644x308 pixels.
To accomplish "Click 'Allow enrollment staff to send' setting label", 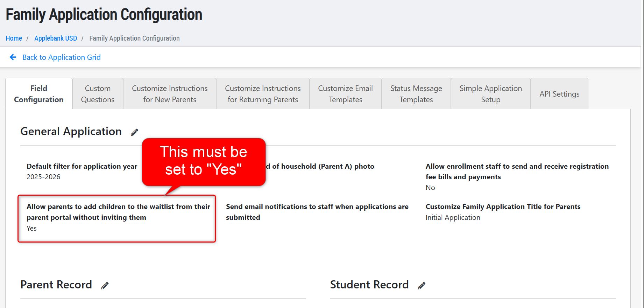I will tap(517, 171).
